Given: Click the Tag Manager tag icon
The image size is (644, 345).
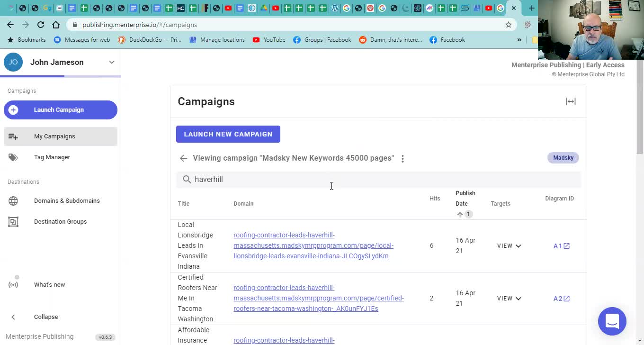Looking at the screenshot, I should [x=13, y=157].
